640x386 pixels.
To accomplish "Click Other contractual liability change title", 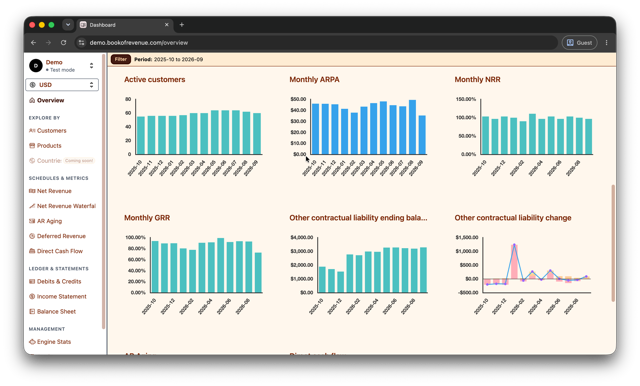I will tap(513, 218).
